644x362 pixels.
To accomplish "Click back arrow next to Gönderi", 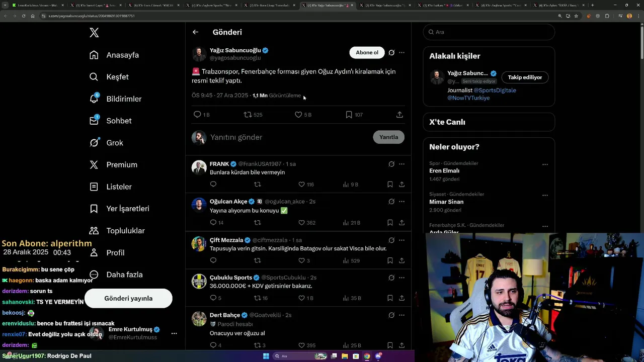I will (x=195, y=32).
